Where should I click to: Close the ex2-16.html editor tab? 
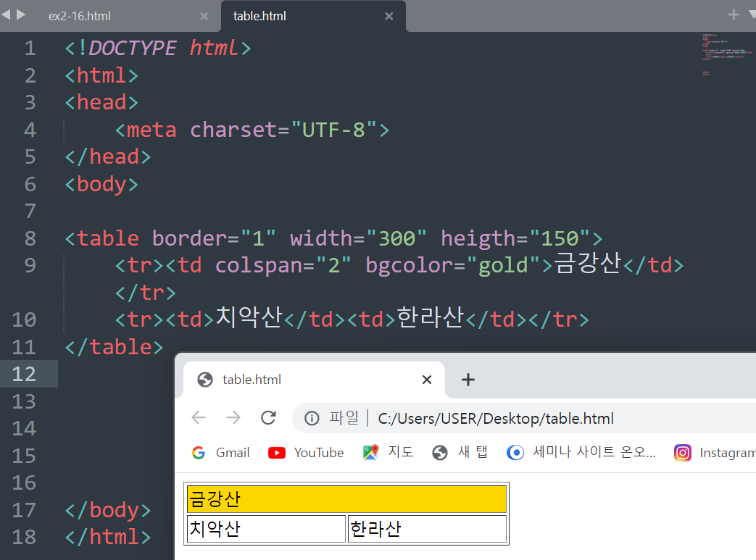(x=204, y=17)
